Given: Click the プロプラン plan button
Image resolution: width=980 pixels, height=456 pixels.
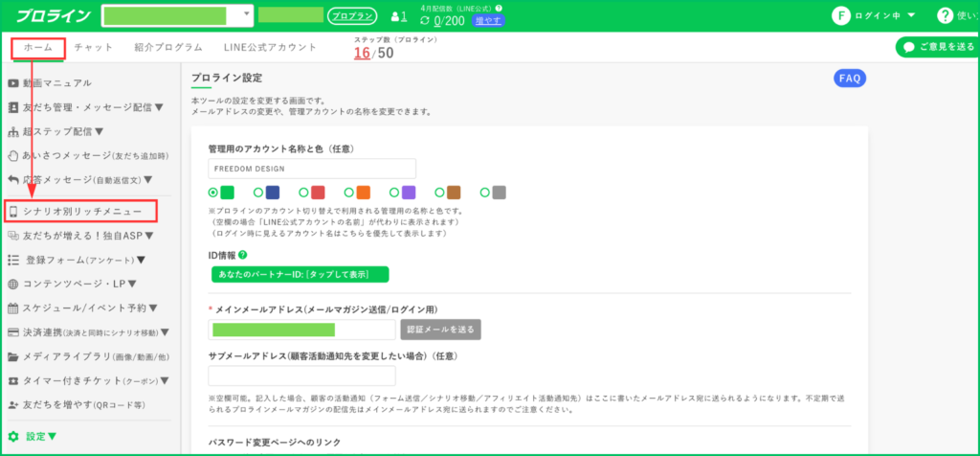Looking at the screenshot, I should (352, 16).
